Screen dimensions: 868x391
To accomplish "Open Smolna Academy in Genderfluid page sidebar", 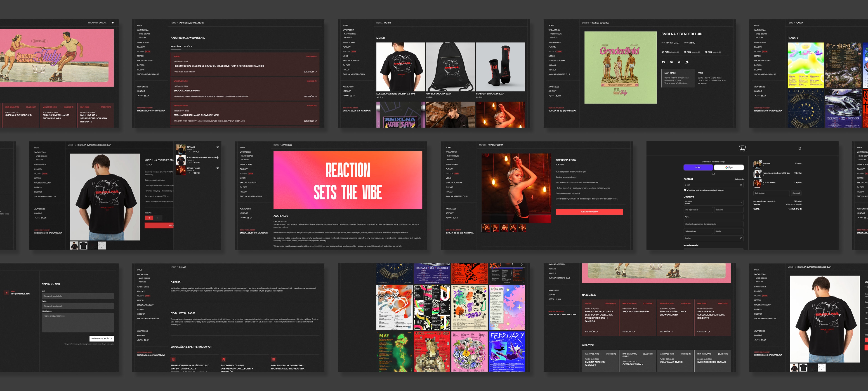I will (557, 61).
